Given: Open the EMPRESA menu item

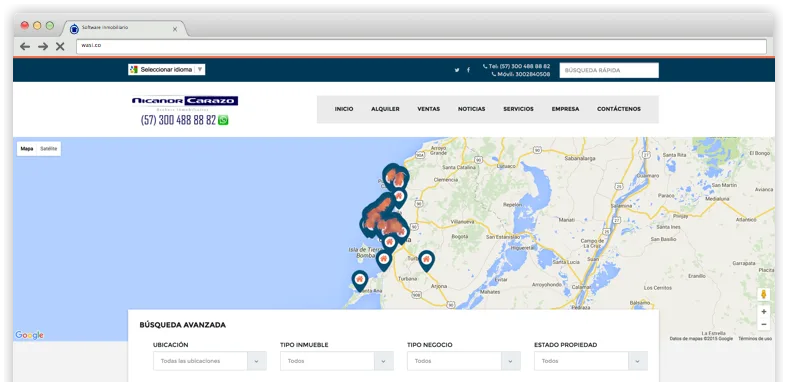Looking at the screenshot, I should [x=565, y=109].
